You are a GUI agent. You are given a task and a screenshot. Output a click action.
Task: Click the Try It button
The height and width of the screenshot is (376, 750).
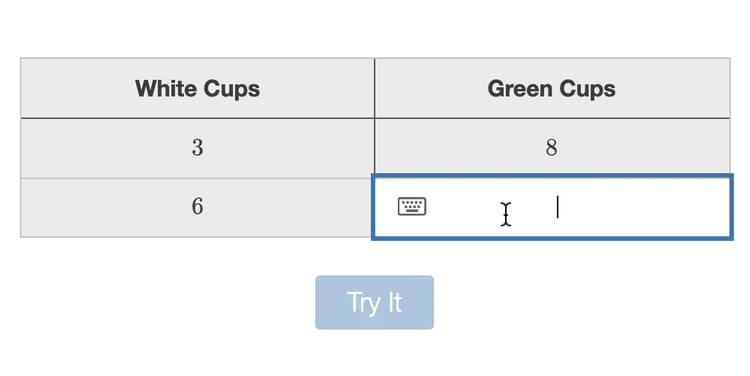point(375,302)
